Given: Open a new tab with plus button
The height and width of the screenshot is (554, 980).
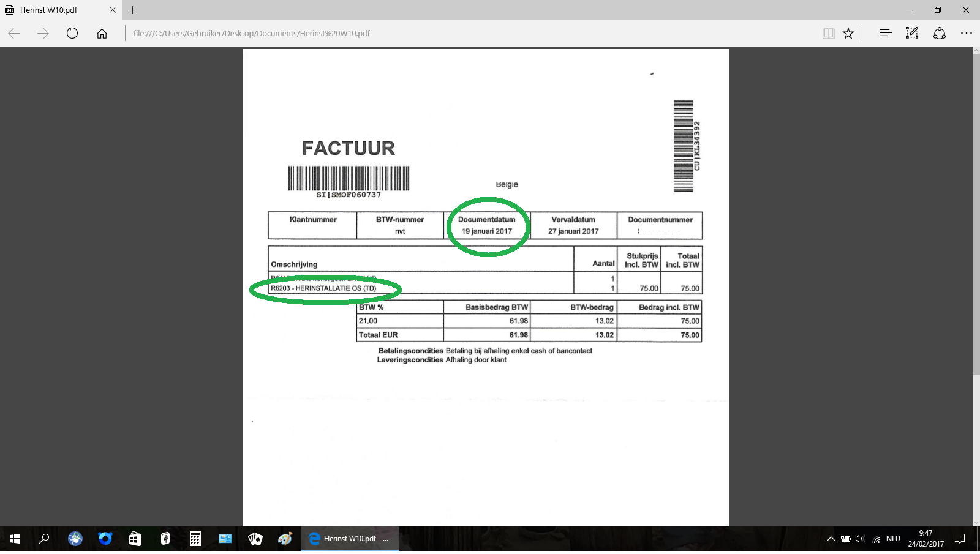Looking at the screenshot, I should click(x=132, y=10).
